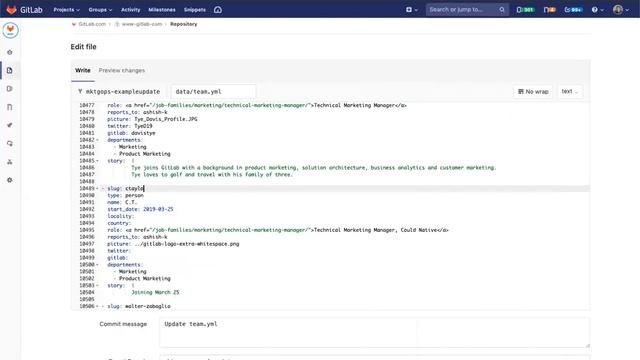The image size is (640, 360).
Task: Toggle the No wrap button
Action: click(533, 91)
